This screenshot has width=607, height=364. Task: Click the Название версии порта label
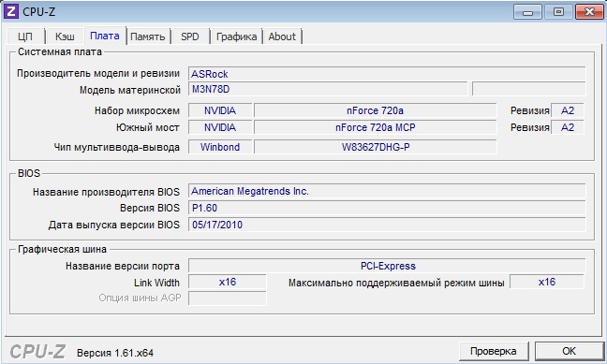tap(123, 266)
